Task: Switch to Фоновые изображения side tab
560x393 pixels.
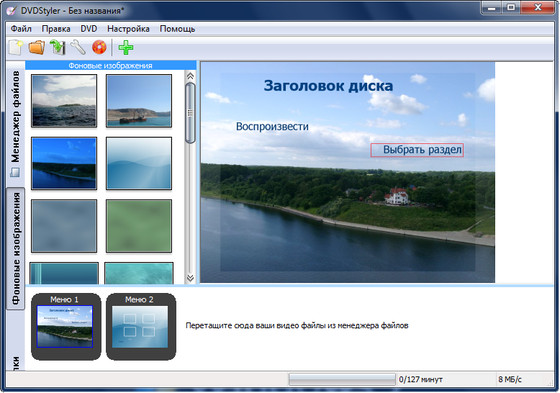Action: tap(16, 249)
